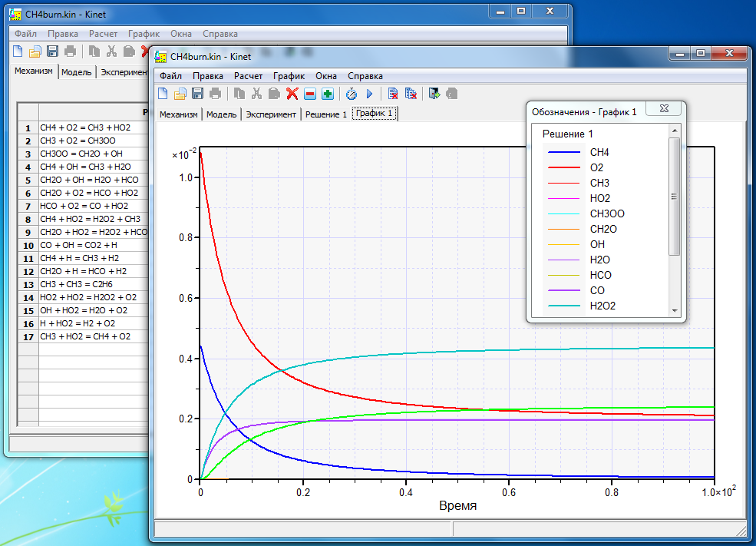Click the HO2 label in the legend
The width and height of the screenshot is (756, 546).
(599, 198)
